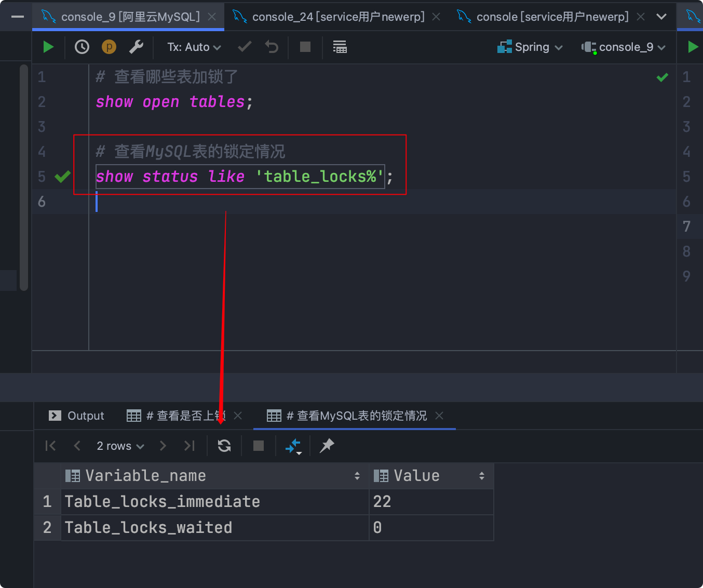Image resolution: width=703 pixels, height=588 pixels.
Task: Select Table_locks_waited cell
Action: [x=214, y=528]
